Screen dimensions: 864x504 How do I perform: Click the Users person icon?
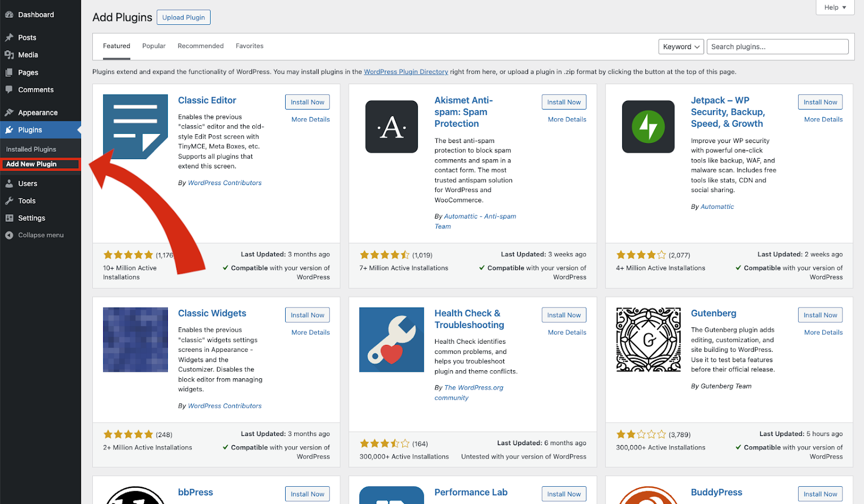point(9,183)
